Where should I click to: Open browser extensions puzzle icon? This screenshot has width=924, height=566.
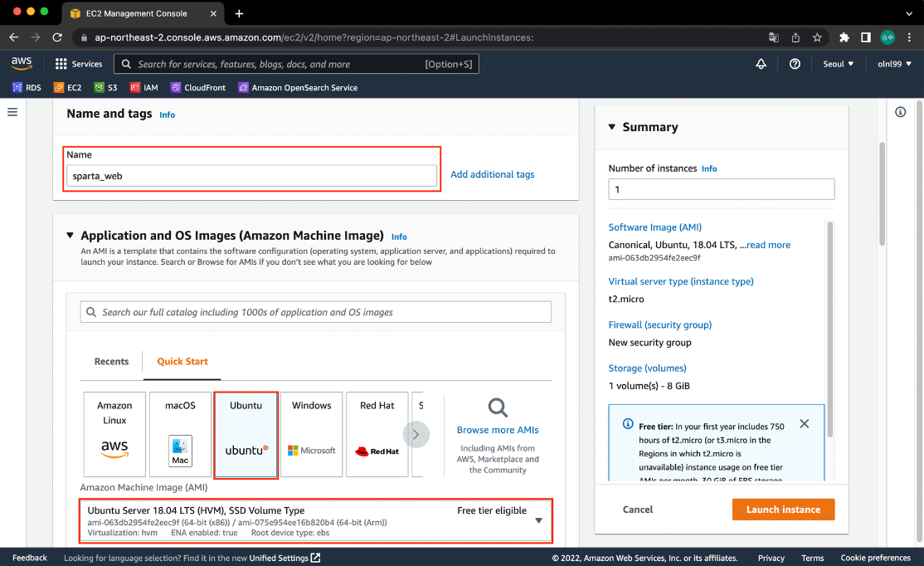click(x=844, y=37)
